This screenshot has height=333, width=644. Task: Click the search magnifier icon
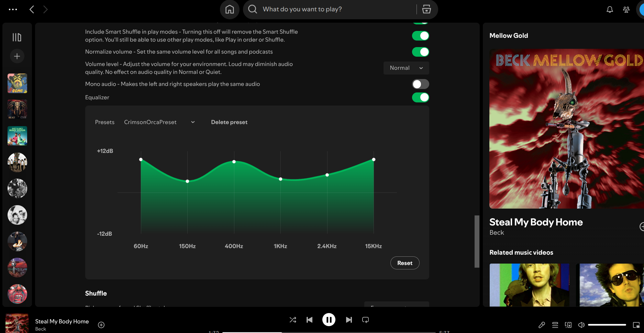click(253, 9)
